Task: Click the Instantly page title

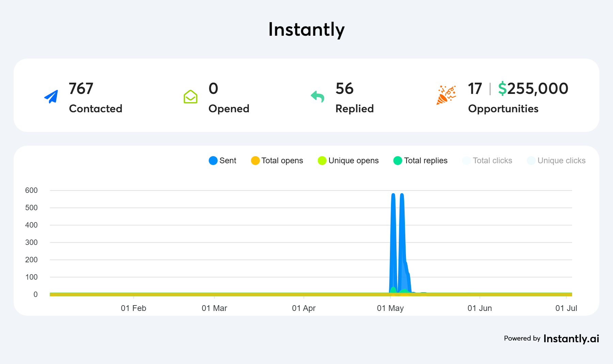Action: pyautogui.click(x=306, y=29)
